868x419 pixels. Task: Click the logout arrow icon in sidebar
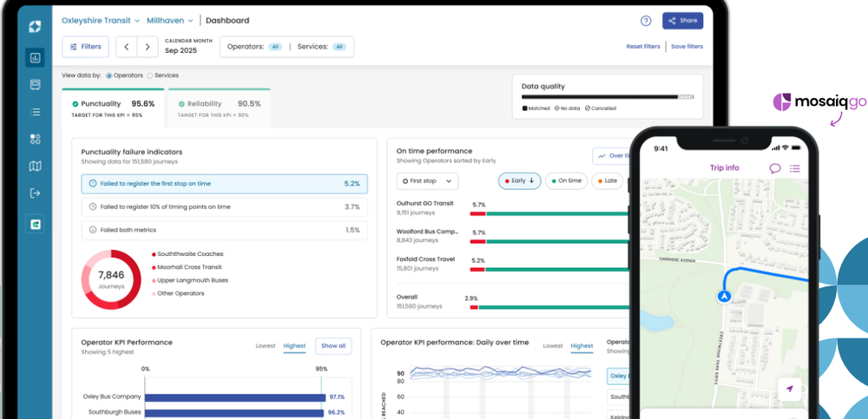click(35, 193)
